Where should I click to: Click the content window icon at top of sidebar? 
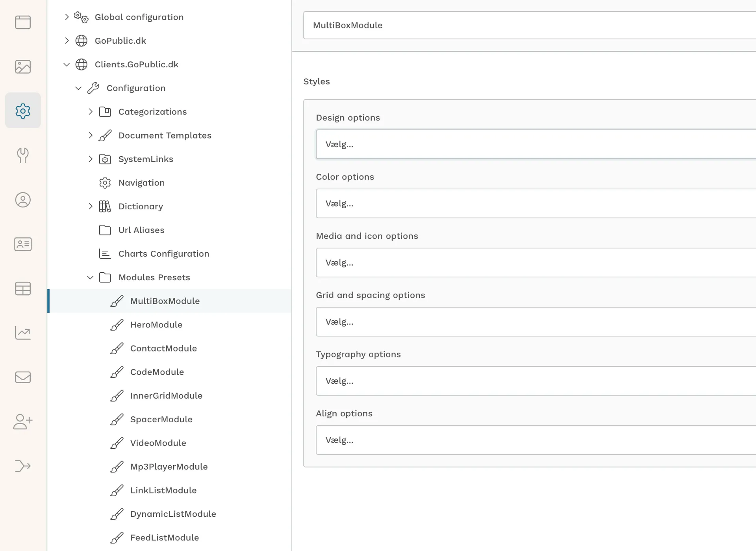pos(23,22)
